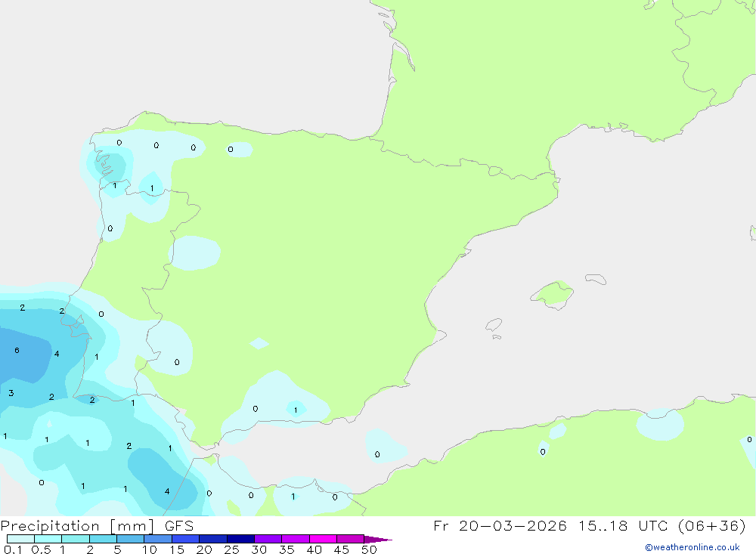Viewport: 756px width, 554px height.
Task: Click the 30–35 mm purple legend swatch
Action: pos(268,539)
